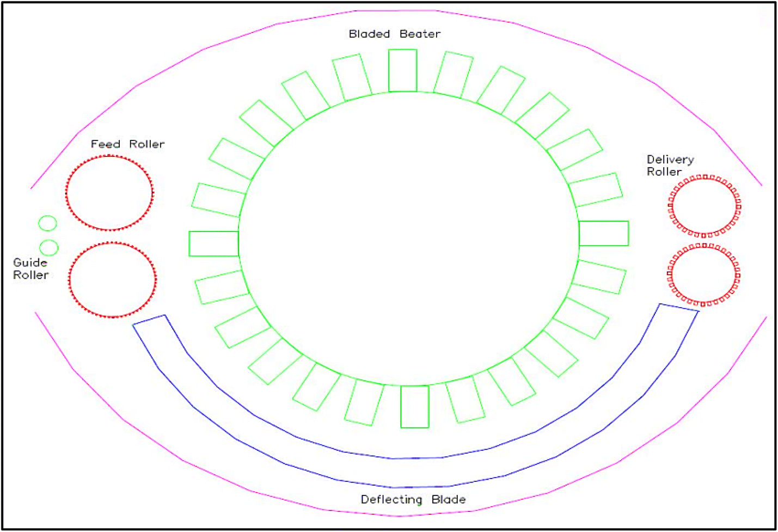Click the rightmost horizontal green beater blade
Viewport: 778px width, 532px height.
(x=604, y=233)
